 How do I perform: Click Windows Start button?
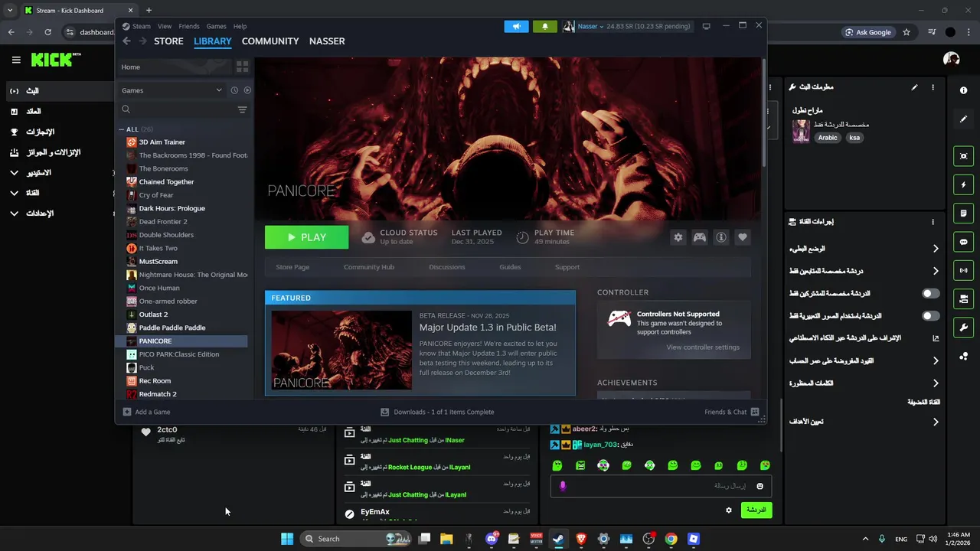click(287, 539)
